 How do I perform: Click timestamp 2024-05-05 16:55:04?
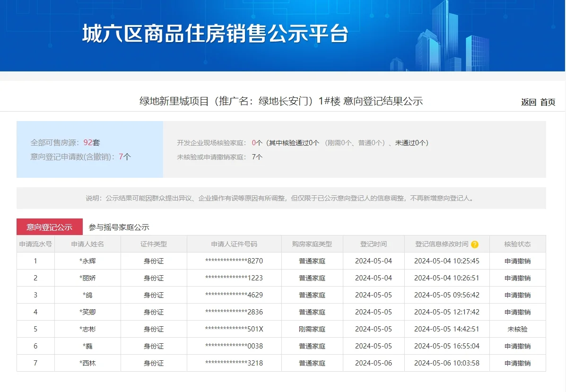446,346
